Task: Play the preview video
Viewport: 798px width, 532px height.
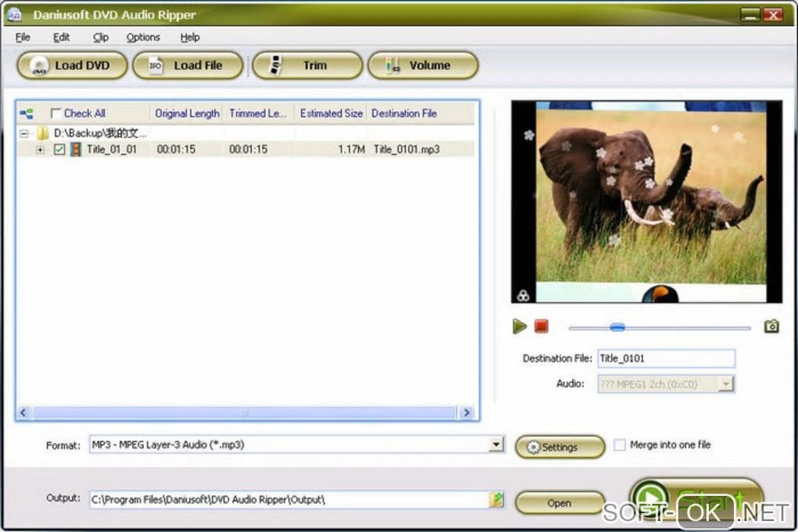Action: [x=519, y=326]
